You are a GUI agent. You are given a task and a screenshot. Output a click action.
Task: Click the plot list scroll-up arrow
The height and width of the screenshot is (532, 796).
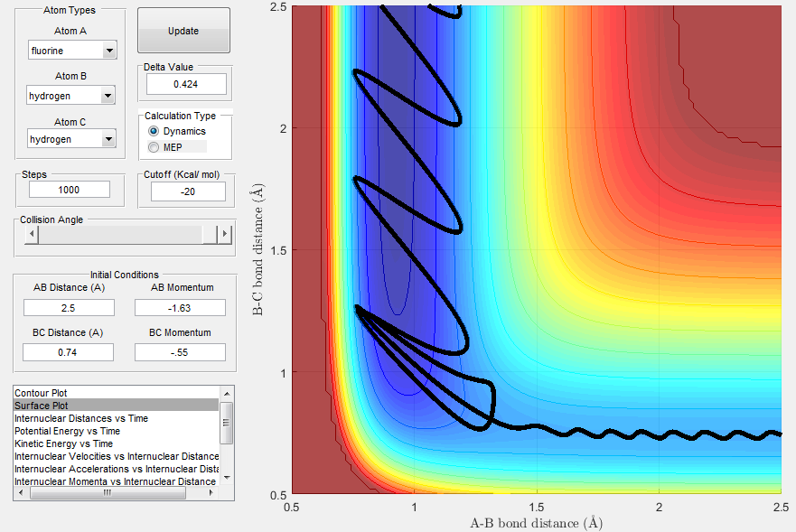pyautogui.click(x=227, y=394)
